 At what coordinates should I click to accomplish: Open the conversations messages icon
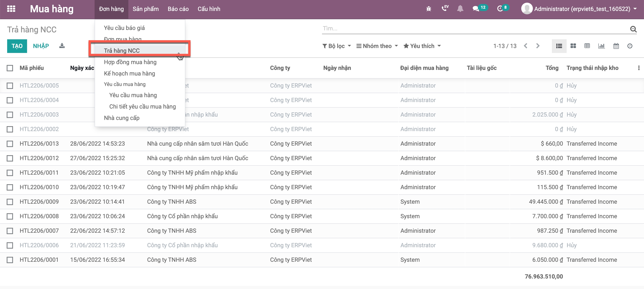pos(475,9)
